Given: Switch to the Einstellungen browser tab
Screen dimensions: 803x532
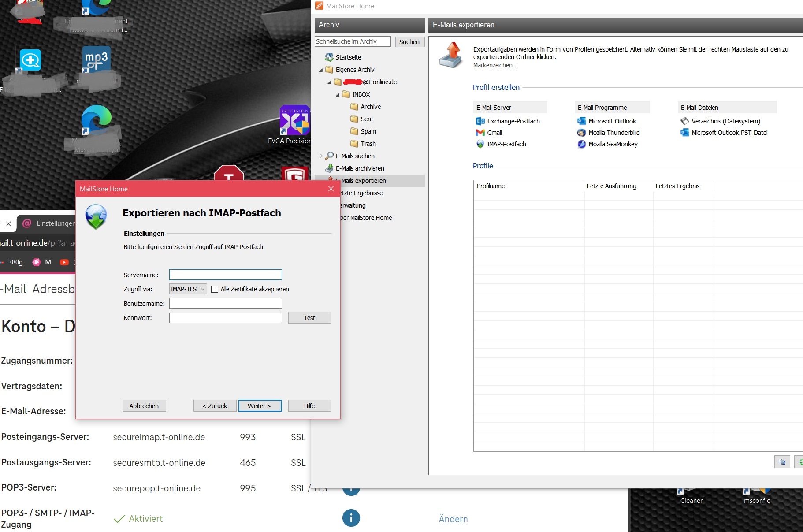Looking at the screenshot, I should pyautogui.click(x=48, y=223).
